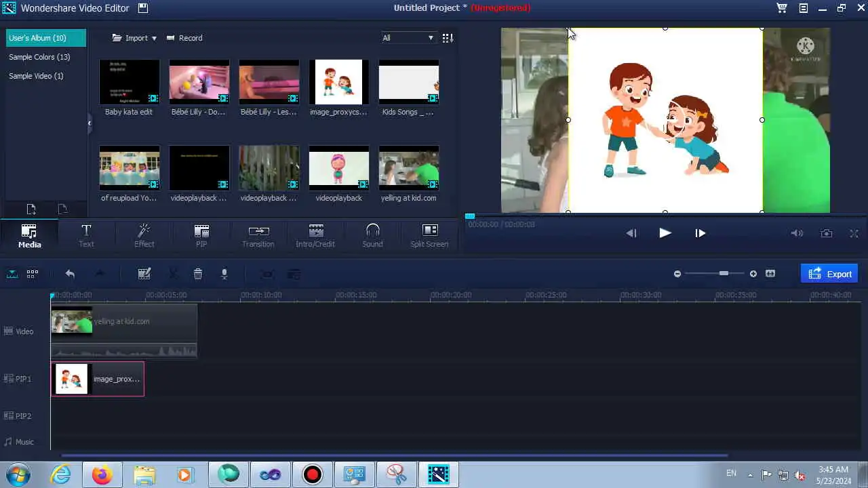
Task: Select the Bébé Lilly - Les... clip thumbnail
Action: [269, 82]
